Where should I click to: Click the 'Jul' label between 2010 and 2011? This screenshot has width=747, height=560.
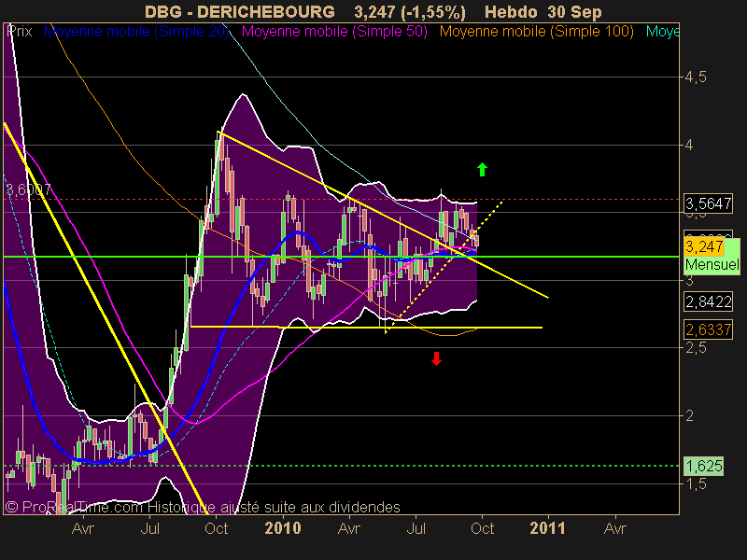click(416, 528)
